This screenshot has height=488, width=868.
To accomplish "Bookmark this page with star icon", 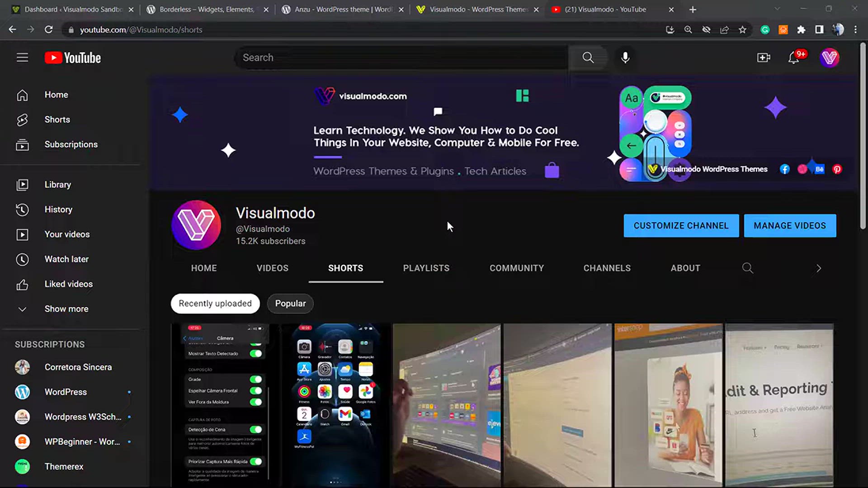I will (742, 29).
